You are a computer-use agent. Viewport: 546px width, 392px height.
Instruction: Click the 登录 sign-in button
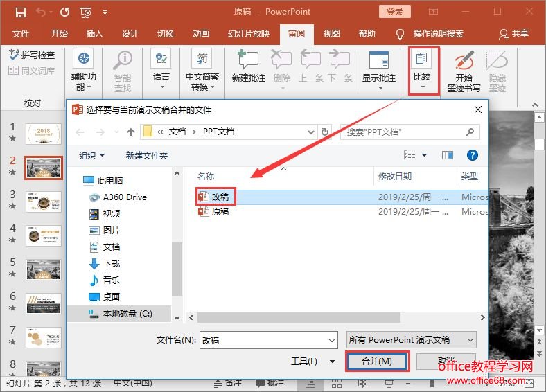coord(394,12)
